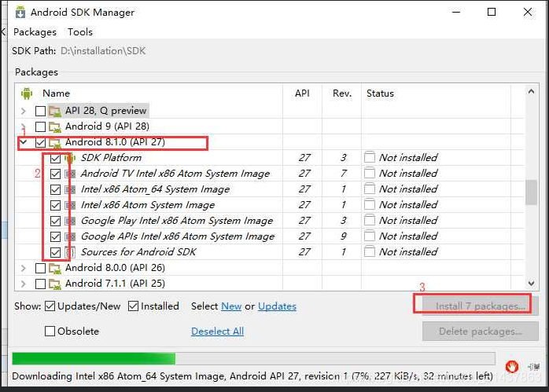Click the SDK Platform android icon
This screenshot has height=392, width=549.
point(70,158)
